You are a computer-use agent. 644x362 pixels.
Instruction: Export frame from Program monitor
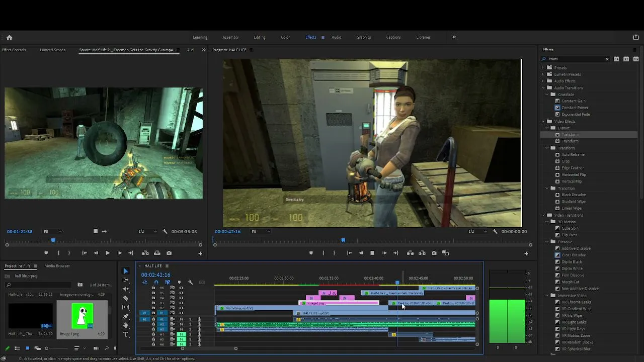point(434,253)
